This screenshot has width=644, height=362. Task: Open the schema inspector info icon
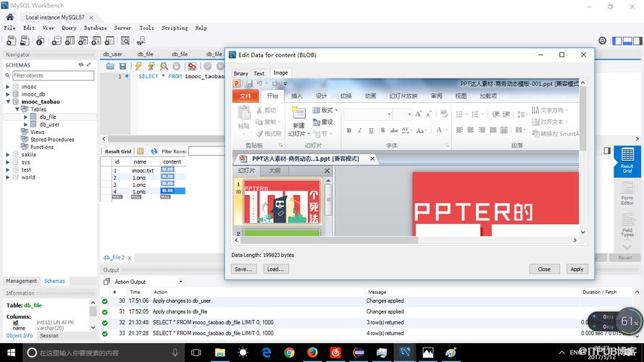click(x=40, y=41)
